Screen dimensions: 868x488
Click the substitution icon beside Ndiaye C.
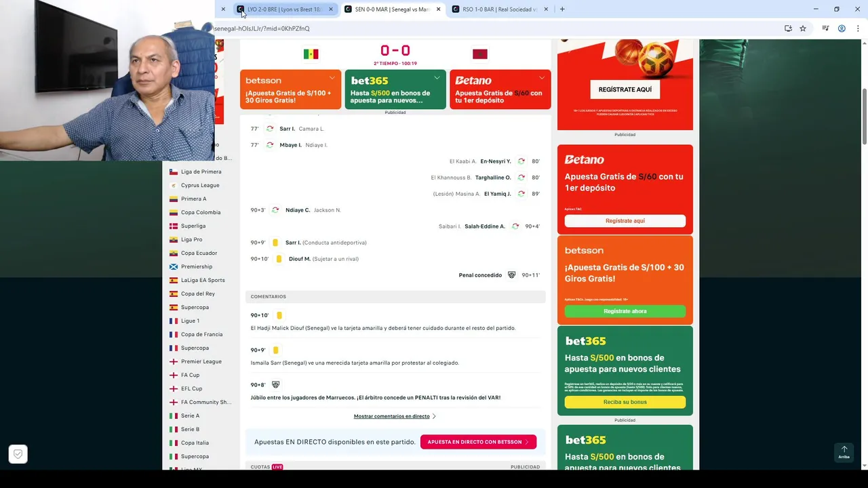click(x=275, y=210)
